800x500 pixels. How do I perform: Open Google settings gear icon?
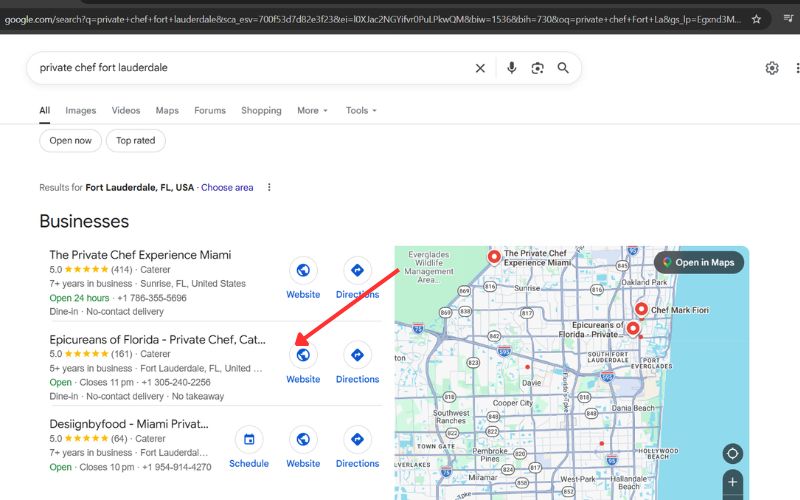(x=771, y=68)
